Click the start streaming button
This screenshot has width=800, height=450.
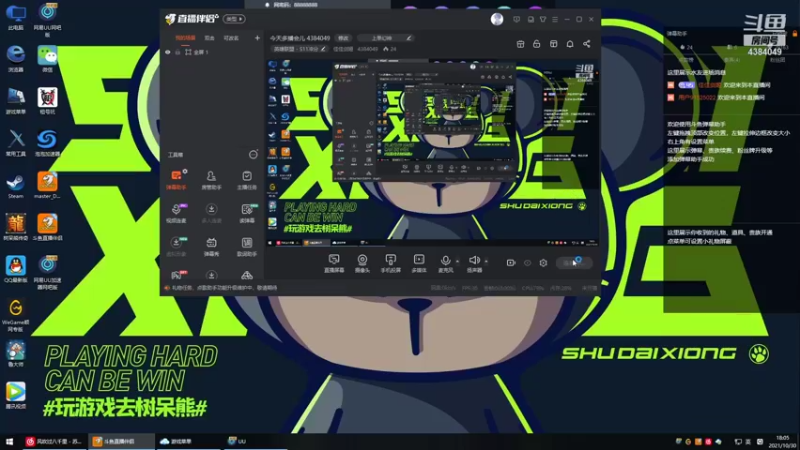tap(573, 263)
